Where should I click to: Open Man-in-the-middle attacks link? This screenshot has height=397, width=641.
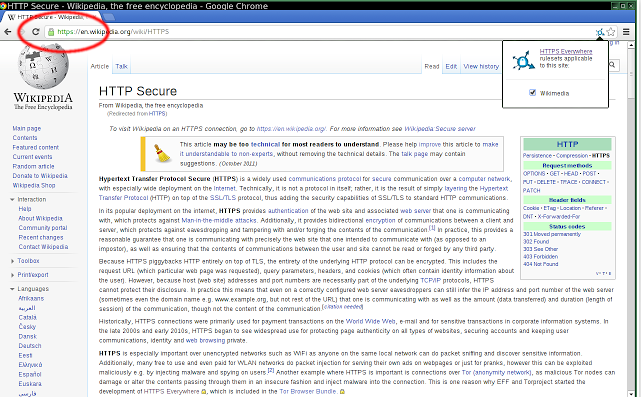tap(219, 220)
